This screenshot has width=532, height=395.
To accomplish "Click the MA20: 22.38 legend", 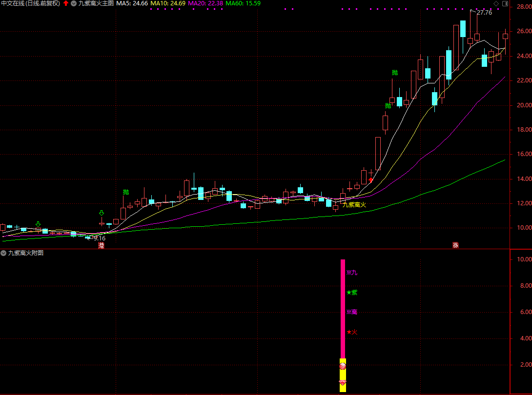I will [x=205, y=3].
